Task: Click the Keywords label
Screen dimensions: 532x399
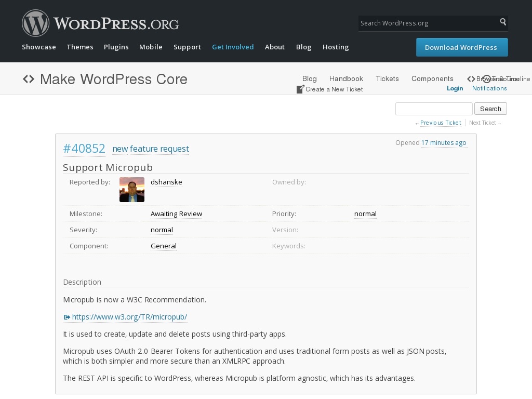Action: [288, 246]
